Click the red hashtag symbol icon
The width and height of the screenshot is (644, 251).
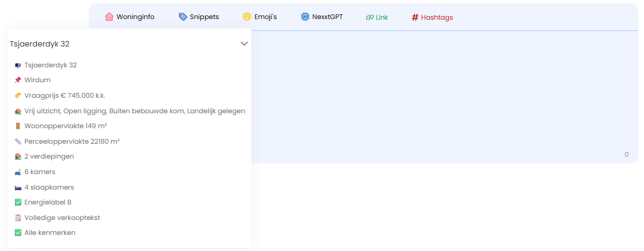click(x=415, y=17)
